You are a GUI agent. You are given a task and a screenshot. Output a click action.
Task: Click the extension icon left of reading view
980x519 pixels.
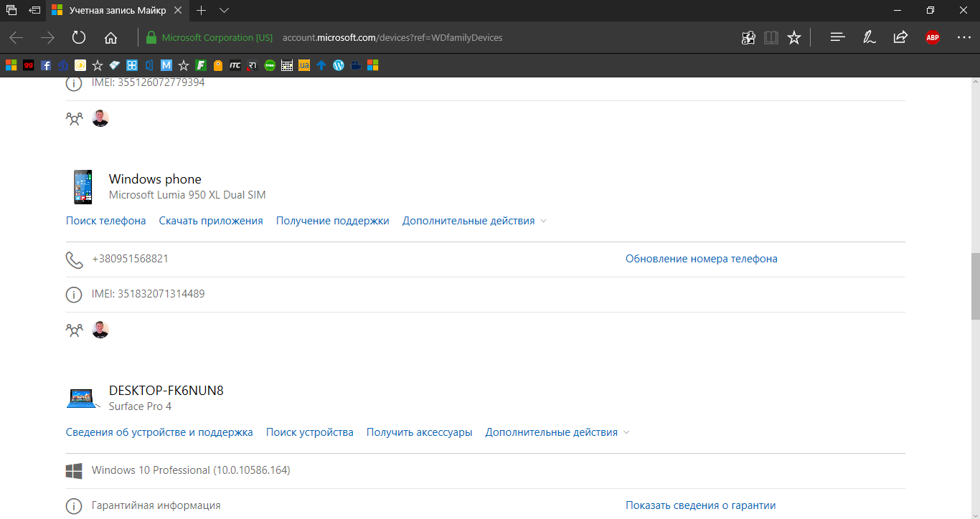coord(748,37)
